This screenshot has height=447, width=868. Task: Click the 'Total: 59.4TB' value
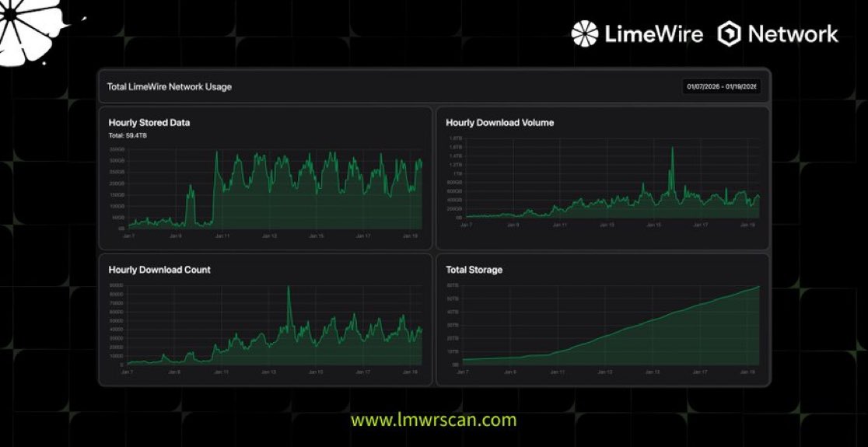pos(128,135)
